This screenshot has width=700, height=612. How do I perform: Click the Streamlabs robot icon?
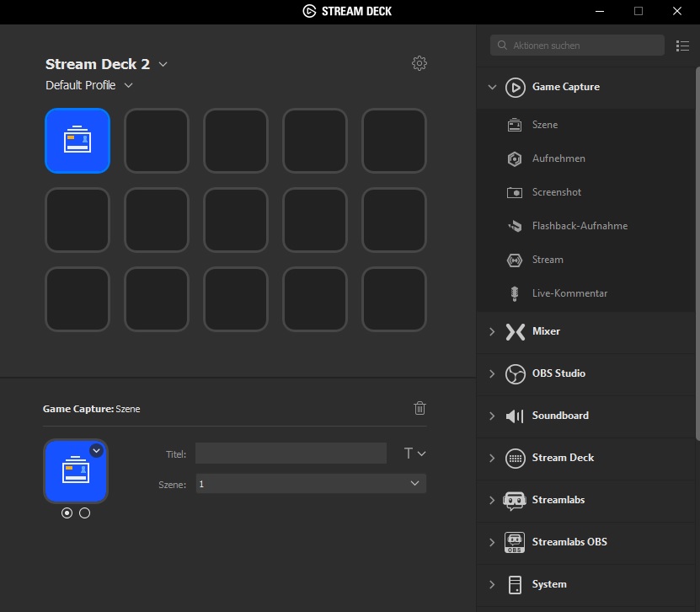tap(515, 501)
